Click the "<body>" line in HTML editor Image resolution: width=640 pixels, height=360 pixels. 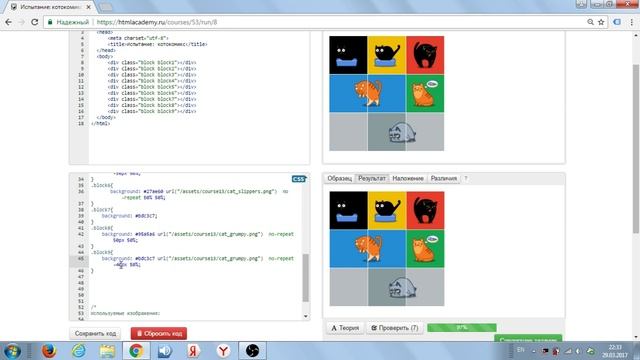click(105, 56)
